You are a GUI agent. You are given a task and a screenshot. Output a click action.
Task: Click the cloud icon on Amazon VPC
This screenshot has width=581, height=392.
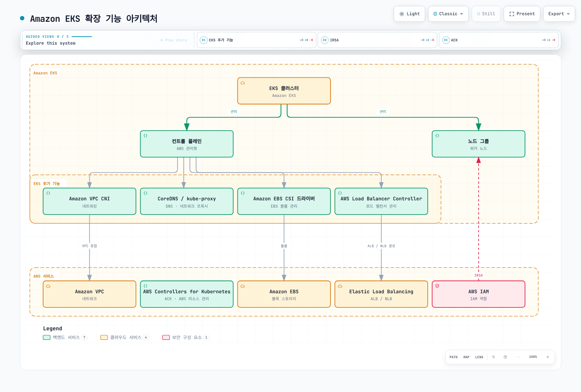point(48,286)
